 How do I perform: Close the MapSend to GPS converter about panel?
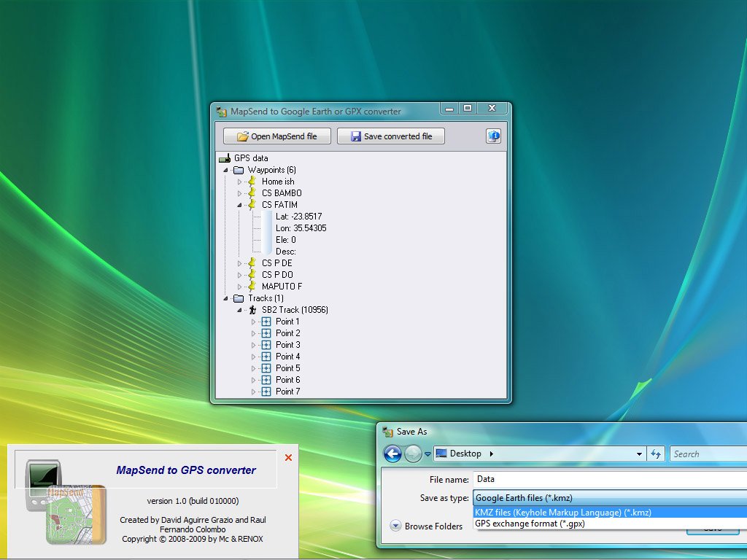[288, 458]
